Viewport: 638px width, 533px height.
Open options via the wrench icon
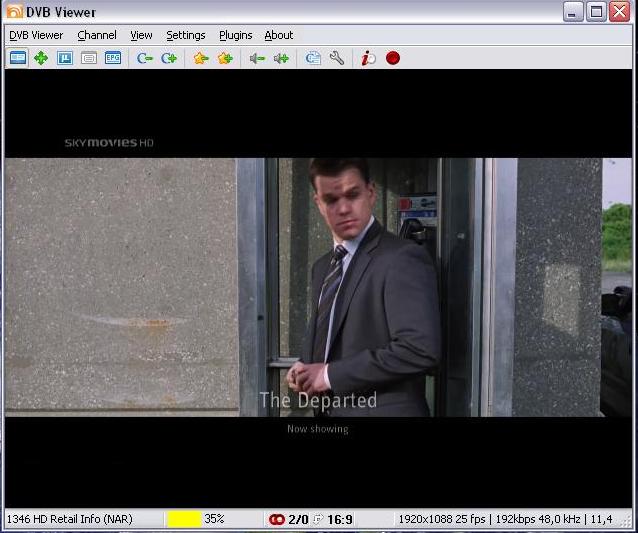[x=336, y=58]
